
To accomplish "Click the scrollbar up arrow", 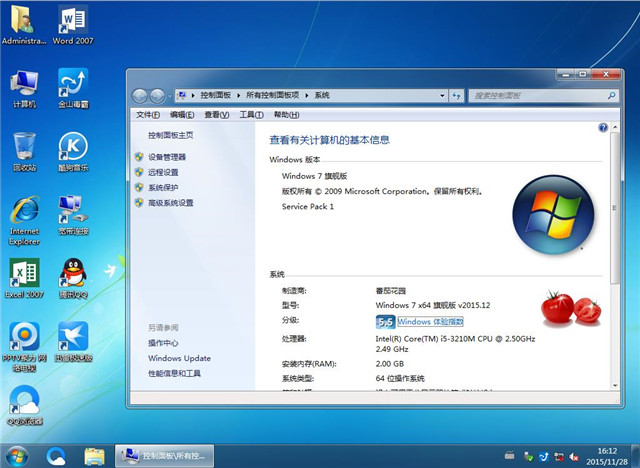I will tap(615, 127).
